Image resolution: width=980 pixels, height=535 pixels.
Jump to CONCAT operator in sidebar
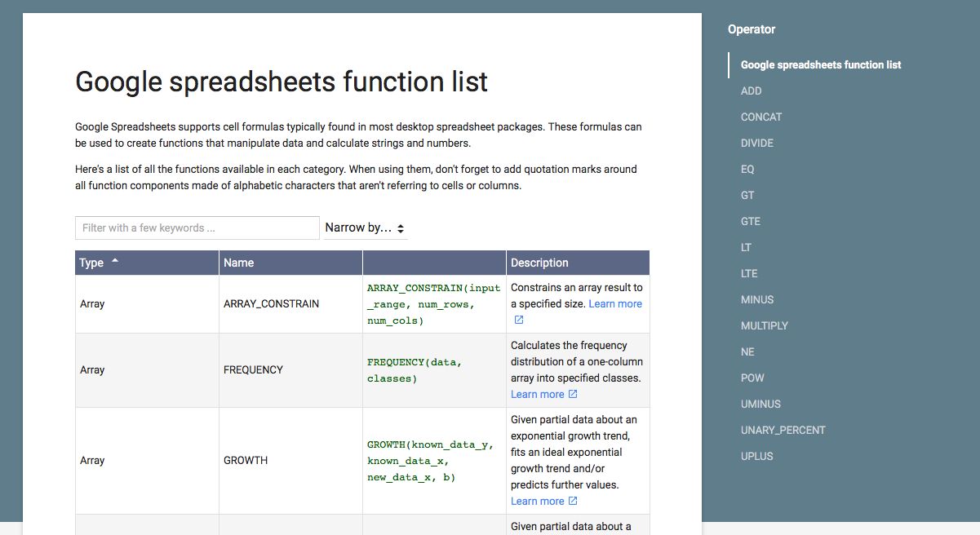pos(761,117)
